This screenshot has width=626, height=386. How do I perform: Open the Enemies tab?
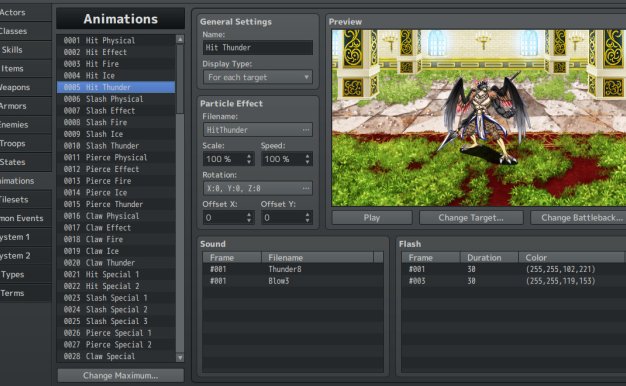[25, 125]
